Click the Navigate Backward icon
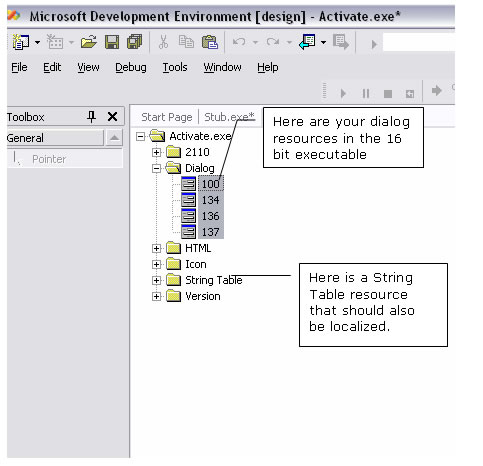 [307, 42]
